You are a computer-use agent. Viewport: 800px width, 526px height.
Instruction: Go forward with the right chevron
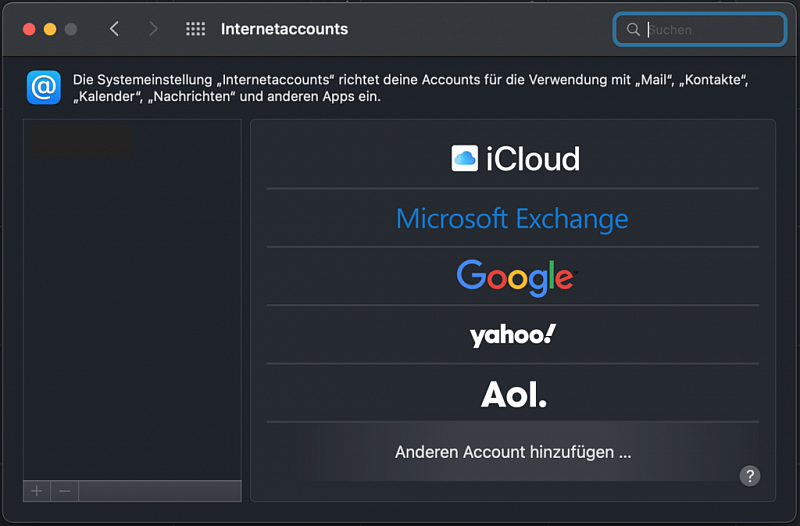[153, 29]
